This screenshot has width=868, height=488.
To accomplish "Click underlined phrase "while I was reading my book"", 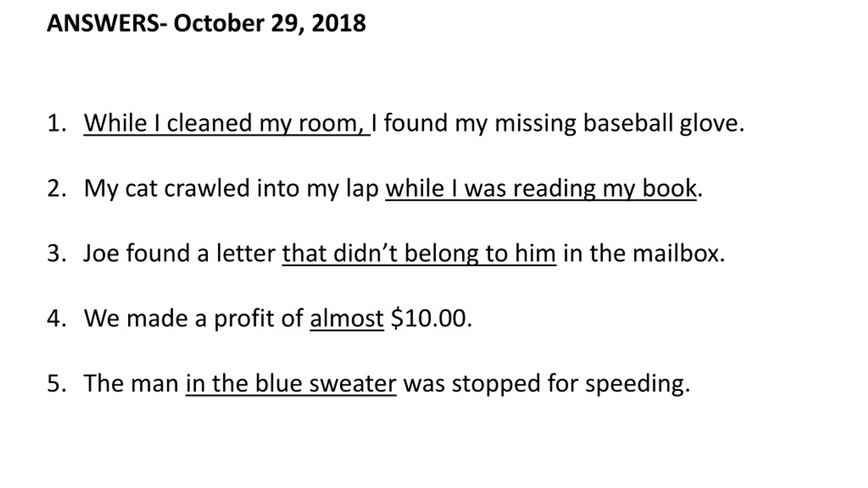I will 541,189.
